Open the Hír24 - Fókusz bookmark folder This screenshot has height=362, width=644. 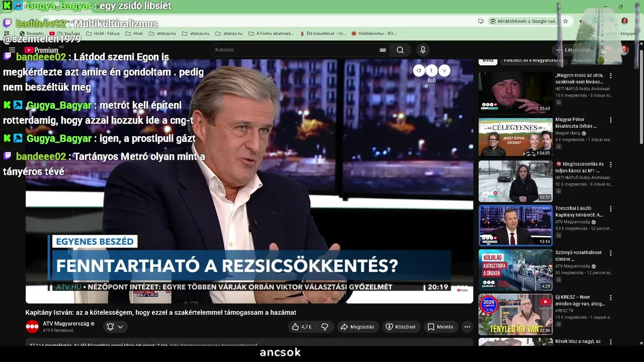coord(103,33)
